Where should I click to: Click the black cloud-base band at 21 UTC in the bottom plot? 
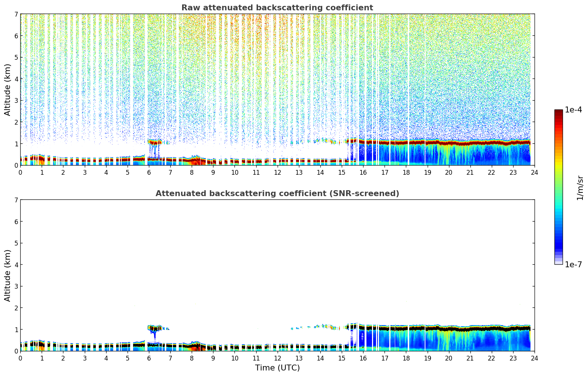click(x=470, y=328)
